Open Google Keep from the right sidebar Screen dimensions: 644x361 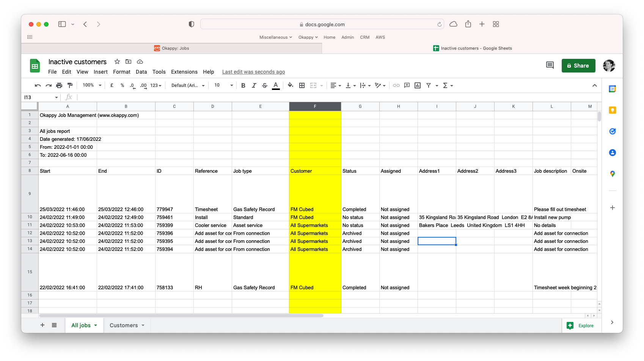pyautogui.click(x=613, y=110)
